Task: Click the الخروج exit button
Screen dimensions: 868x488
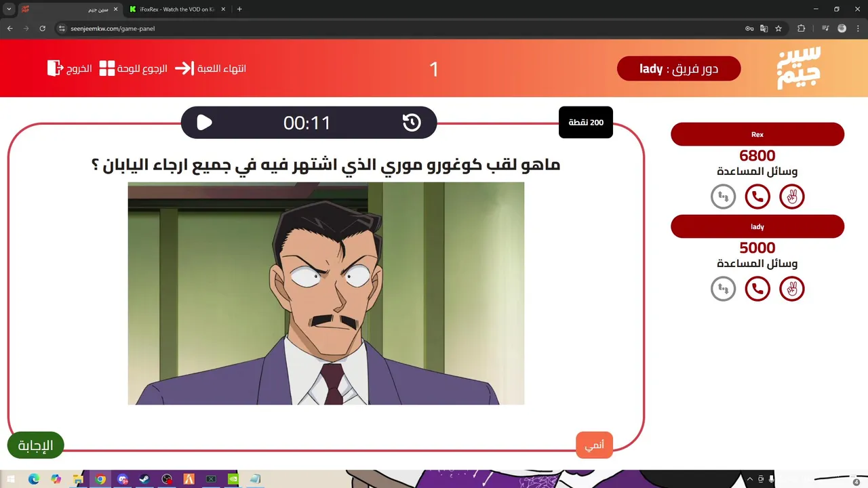Action: pos(70,68)
